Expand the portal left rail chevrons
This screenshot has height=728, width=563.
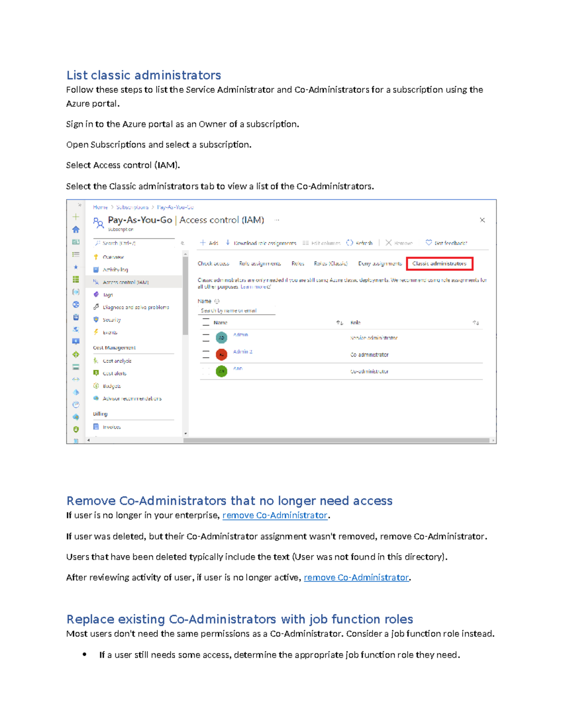(80, 205)
